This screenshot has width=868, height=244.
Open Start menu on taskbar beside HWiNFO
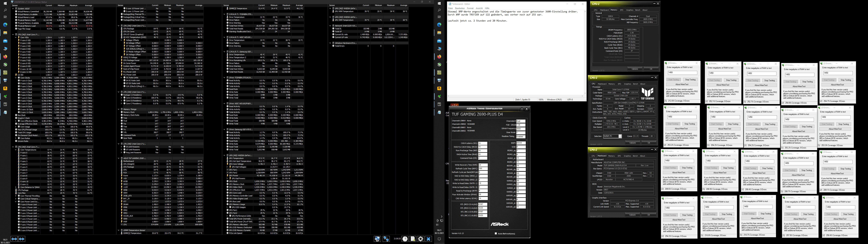[x=5, y=3]
